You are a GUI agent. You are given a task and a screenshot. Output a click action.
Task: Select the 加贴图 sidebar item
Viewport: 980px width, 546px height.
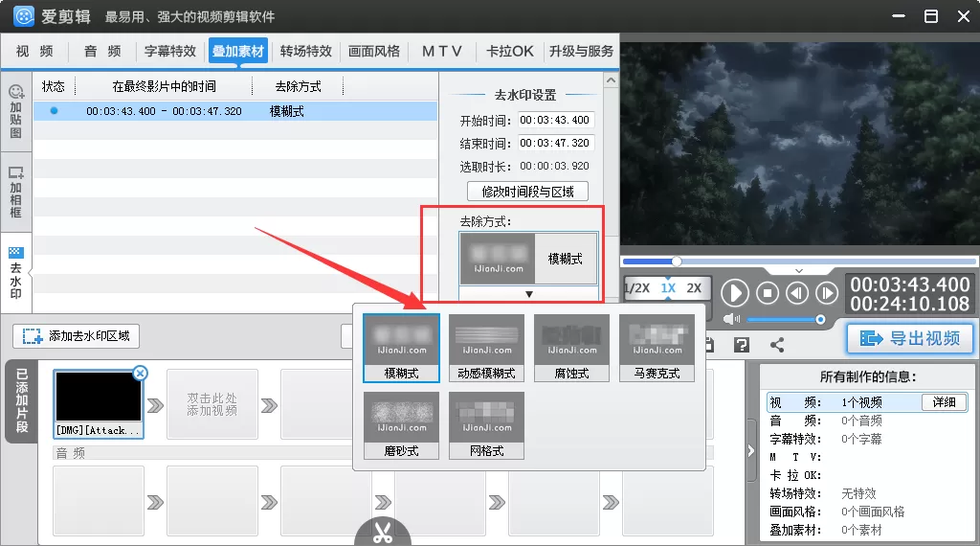(15, 111)
